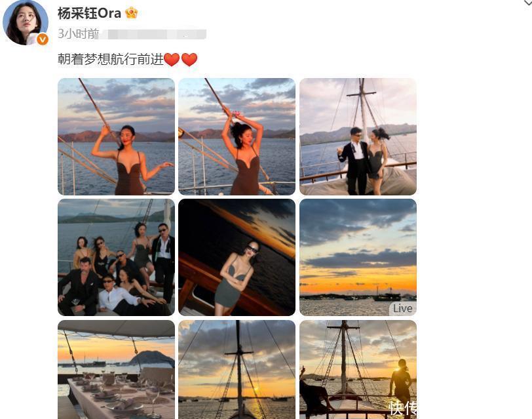Screen dimensions: 532x419
Task: Open the 杨采钰Ora profile avatar
Action: click(x=26, y=22)
